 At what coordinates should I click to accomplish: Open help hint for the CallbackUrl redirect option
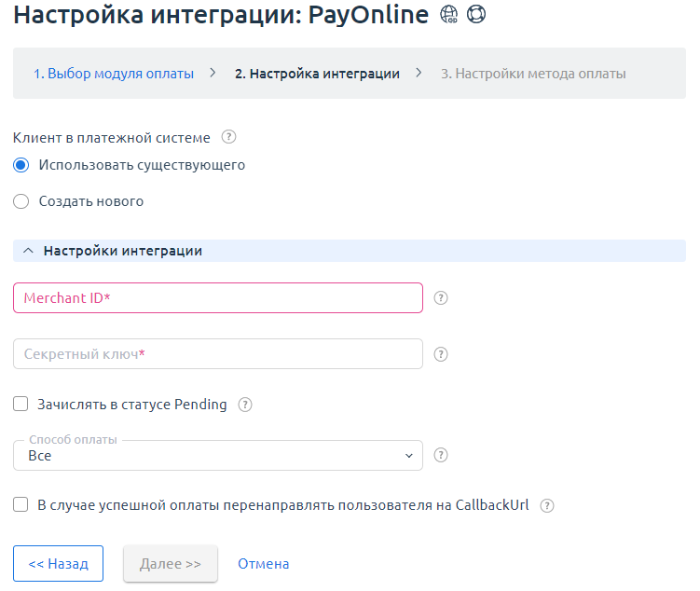click(547, 505)
